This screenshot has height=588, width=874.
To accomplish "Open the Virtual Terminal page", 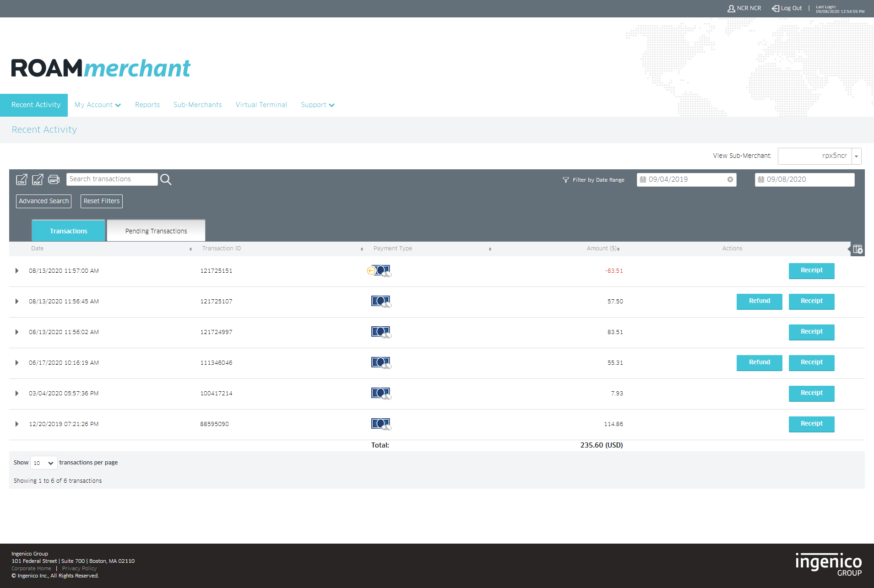I will pyautogui.click(x=261, y=105).
